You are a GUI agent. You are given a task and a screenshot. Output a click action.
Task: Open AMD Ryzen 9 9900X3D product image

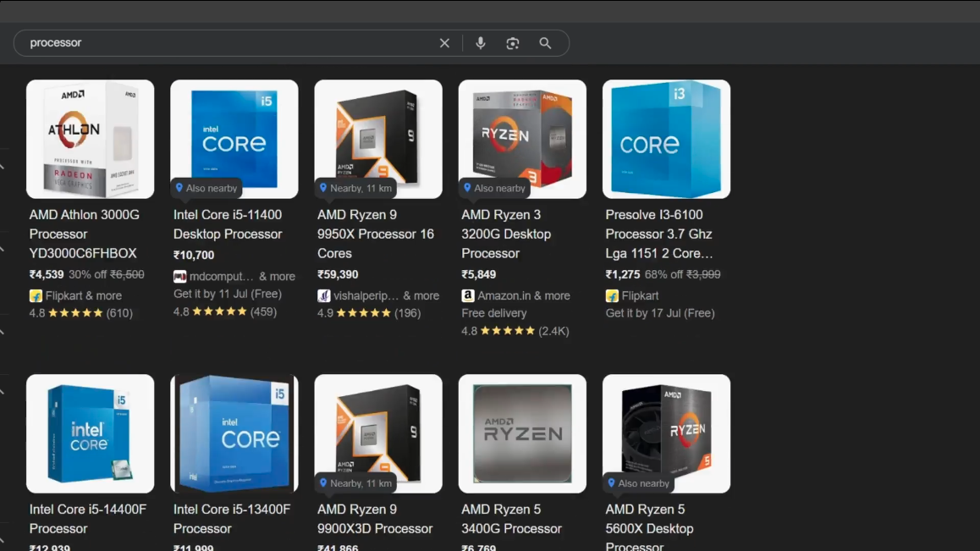(x=378, y=433)
